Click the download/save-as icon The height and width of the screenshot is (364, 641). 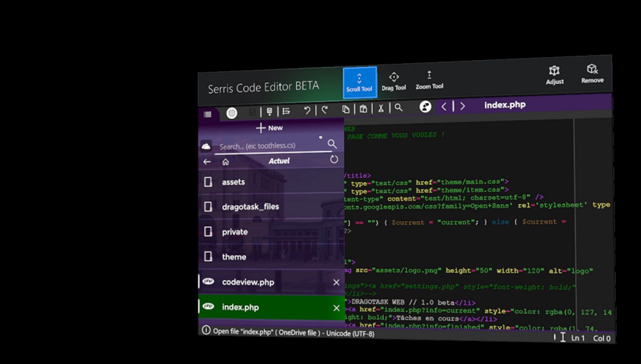point(269,111)
